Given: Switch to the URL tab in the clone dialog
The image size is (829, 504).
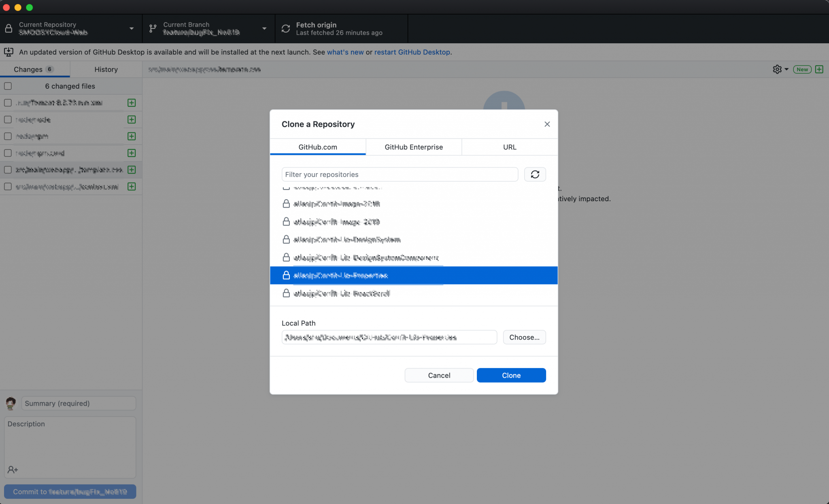Looking at the screenshot, I should click(509, 147).
